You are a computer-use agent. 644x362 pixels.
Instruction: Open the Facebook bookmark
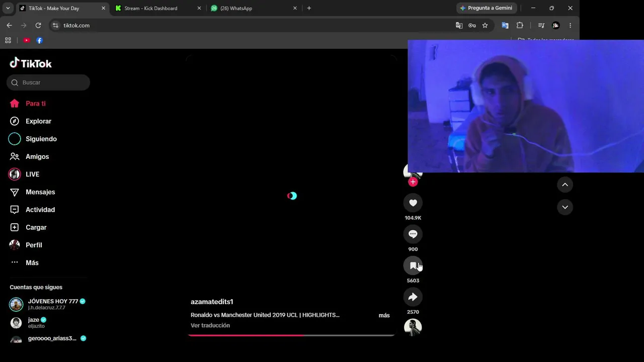point(39,40)
